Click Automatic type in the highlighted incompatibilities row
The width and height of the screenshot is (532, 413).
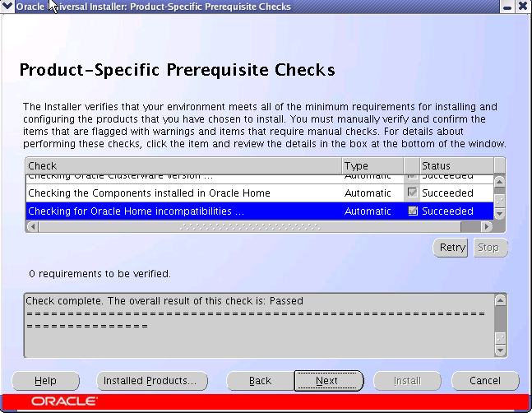[x=368, y=211]
